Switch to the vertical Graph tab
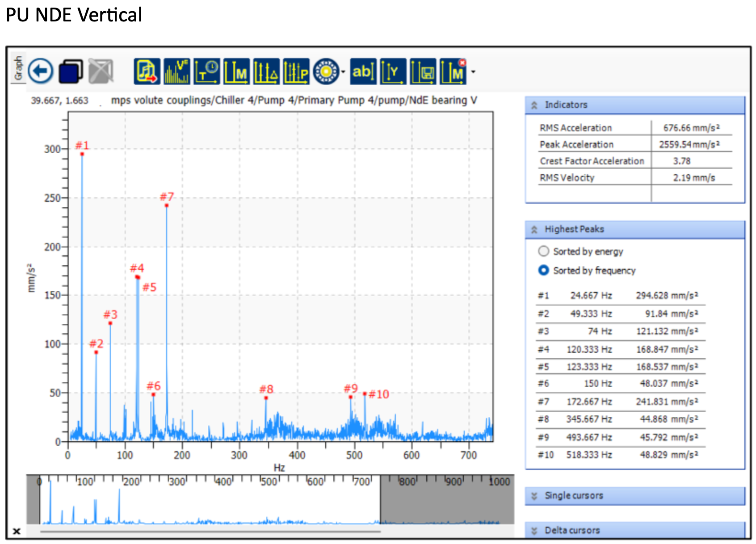Image resolution: width=756 pixels, height=544 pixels. coord(18,67)
